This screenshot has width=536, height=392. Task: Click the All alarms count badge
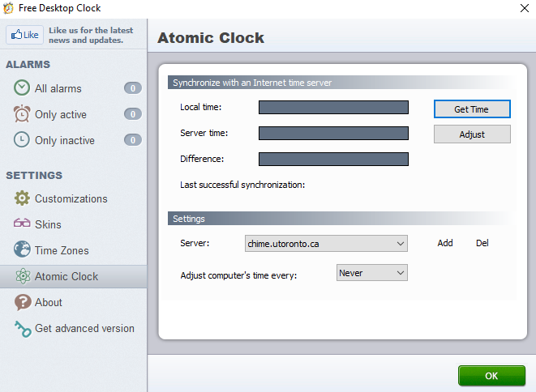coord(133,88)
